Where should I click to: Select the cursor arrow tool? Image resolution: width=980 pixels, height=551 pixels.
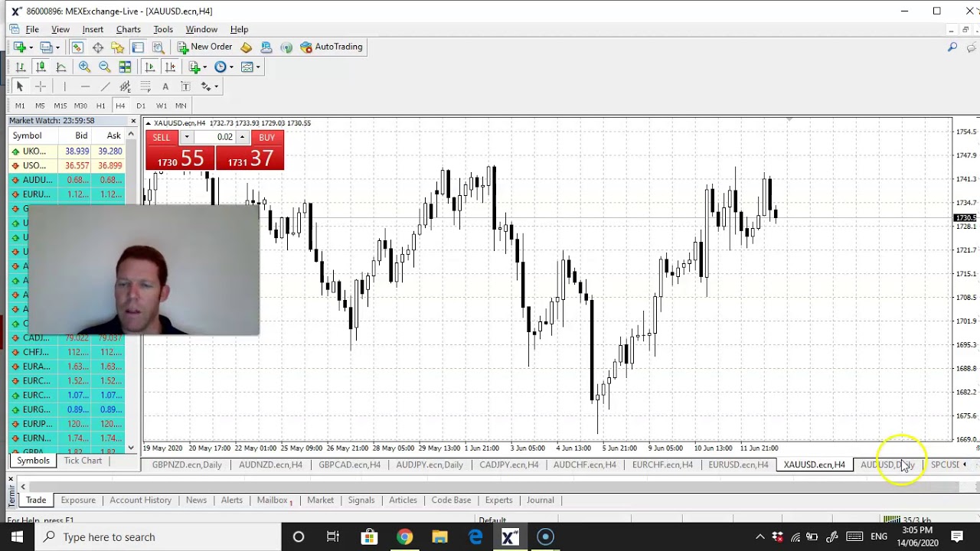20,86
